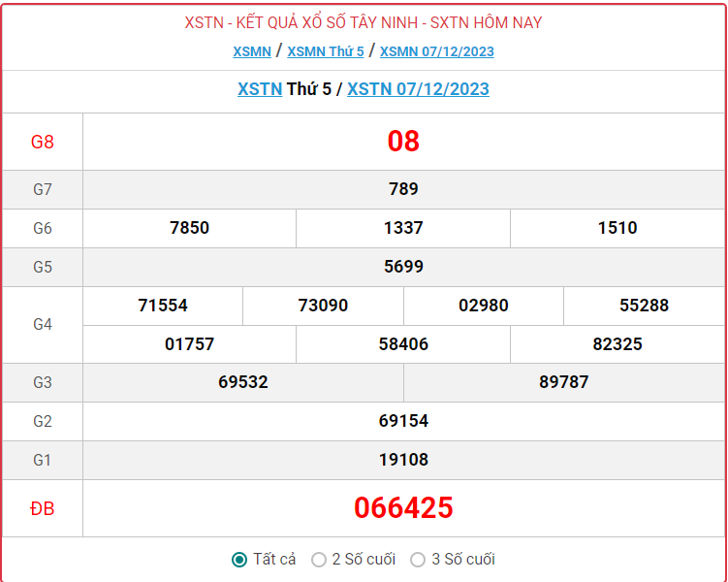Open the "XSTN 07/12/2023" link
This screenshot has width=728, height=582.
tap(418, 89)
